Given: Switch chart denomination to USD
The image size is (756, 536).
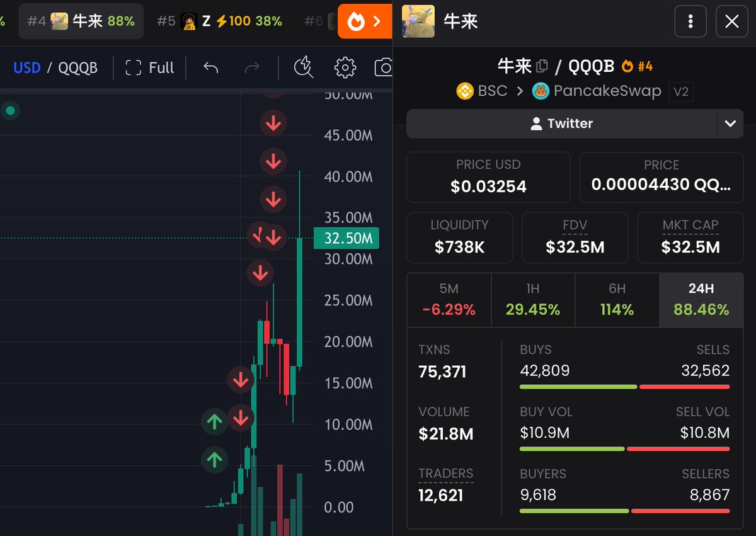Looking at the screenshot, I should click(x=27, y=67).
